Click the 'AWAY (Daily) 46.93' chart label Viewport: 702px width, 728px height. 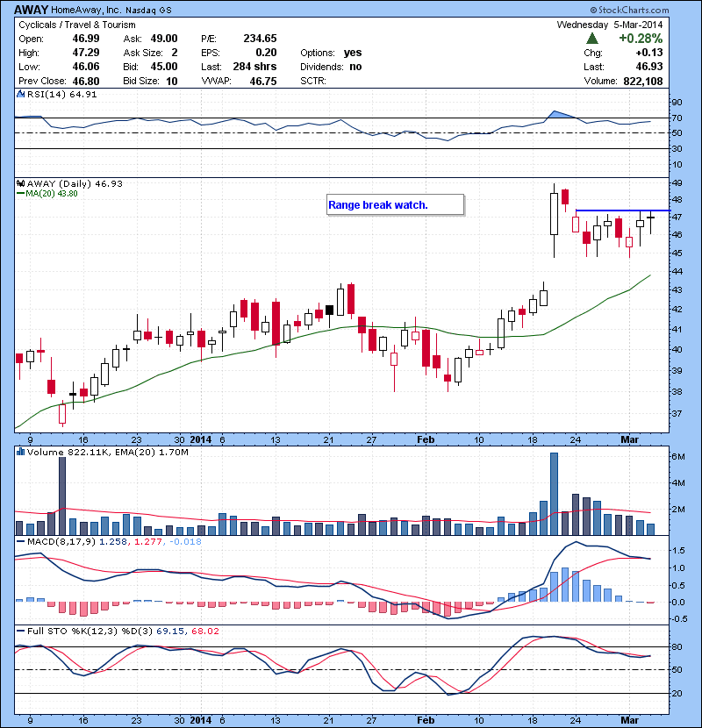pos(75,183)
